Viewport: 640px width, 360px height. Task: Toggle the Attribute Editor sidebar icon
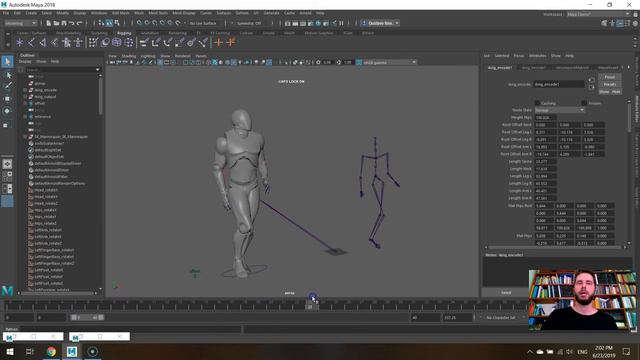pos(620,23)
